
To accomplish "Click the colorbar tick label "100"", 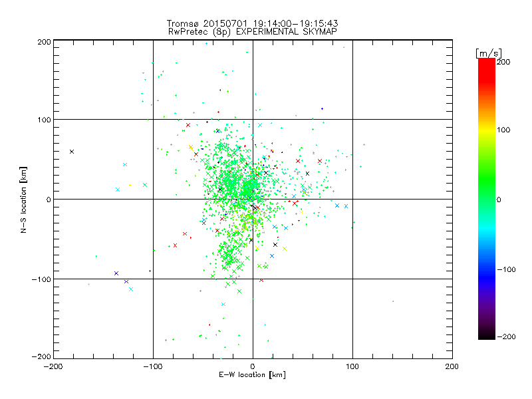I will (x=503, y=130).
